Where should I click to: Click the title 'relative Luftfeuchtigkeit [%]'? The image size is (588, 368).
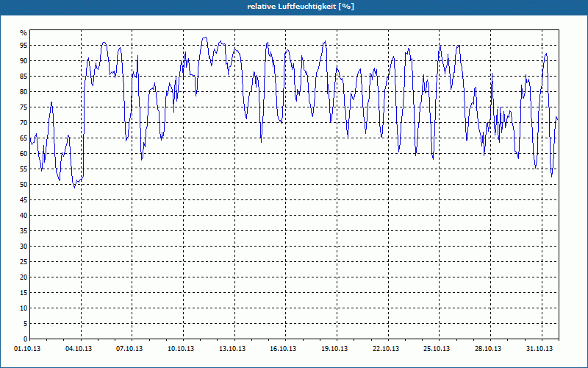(301, 7)
